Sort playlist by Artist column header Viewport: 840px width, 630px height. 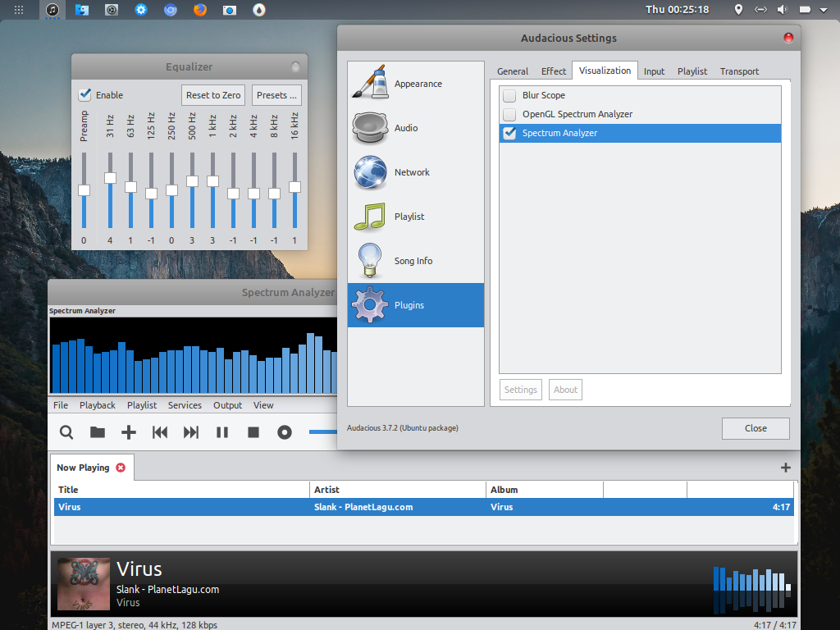398,490
